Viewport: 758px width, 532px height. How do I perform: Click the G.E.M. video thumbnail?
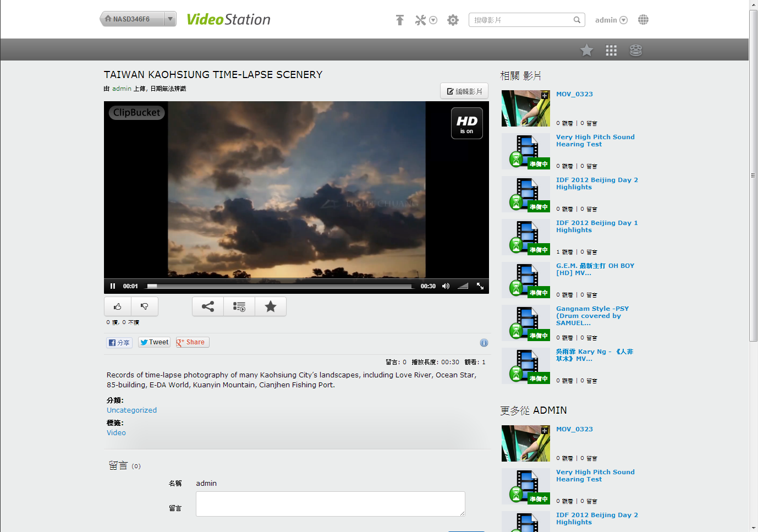click(526, 280)
